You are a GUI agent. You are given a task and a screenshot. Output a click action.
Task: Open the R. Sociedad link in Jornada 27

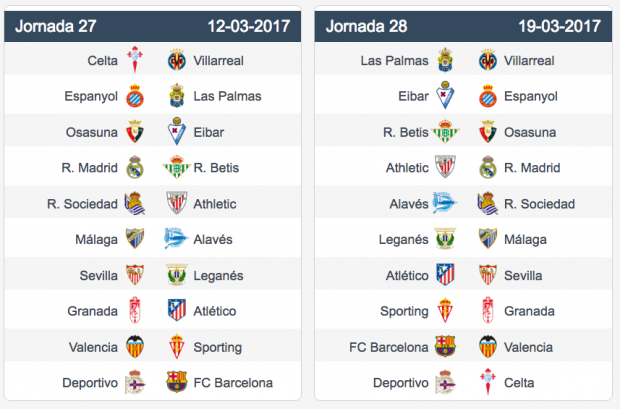[82, 204]
